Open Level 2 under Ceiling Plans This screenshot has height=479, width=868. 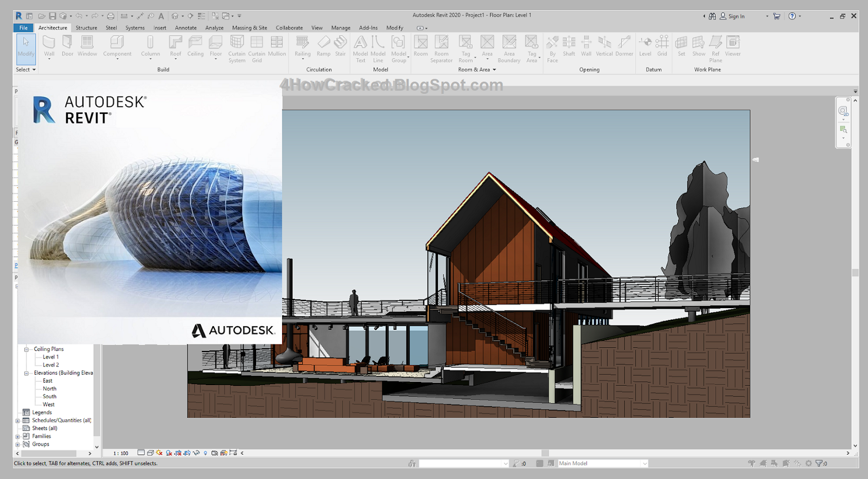tap(50, 365)
